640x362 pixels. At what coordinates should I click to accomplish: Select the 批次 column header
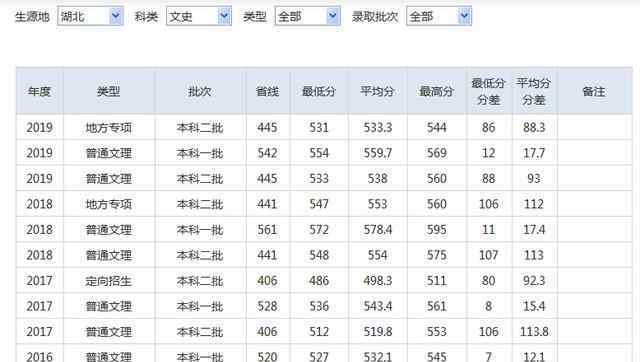pyautogui.click(x=200, y=91)
